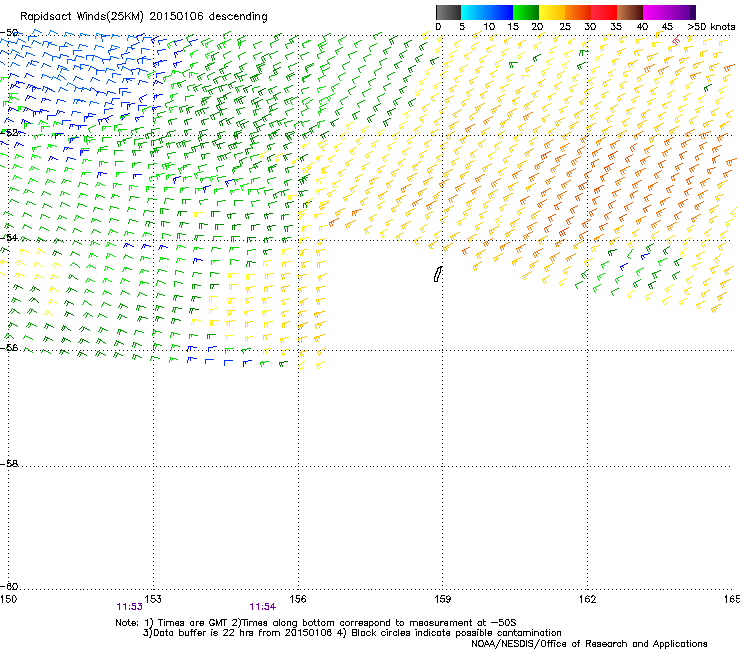Click longitude axis label 153
The height and width of the screenshot is (650, 740).
153,599
